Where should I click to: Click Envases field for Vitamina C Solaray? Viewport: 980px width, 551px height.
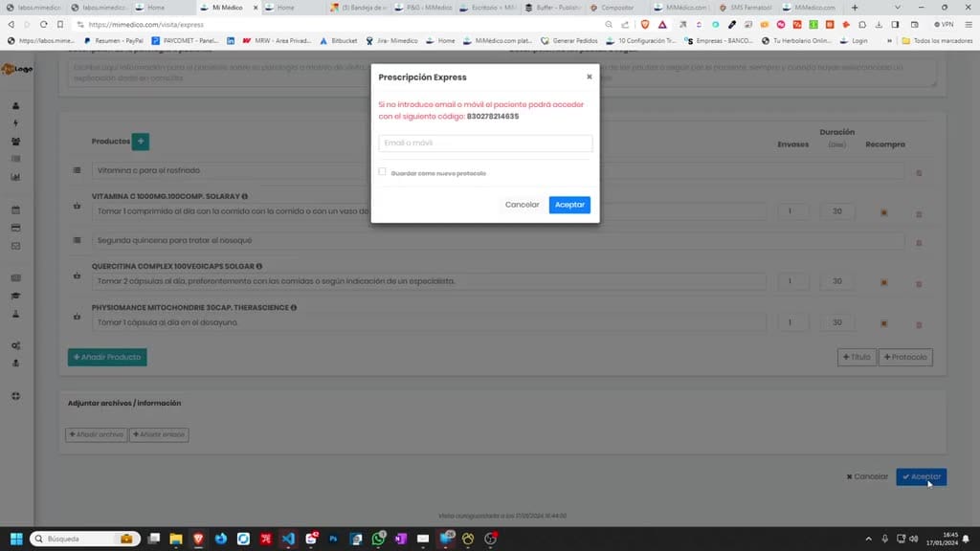coord(792,211)
